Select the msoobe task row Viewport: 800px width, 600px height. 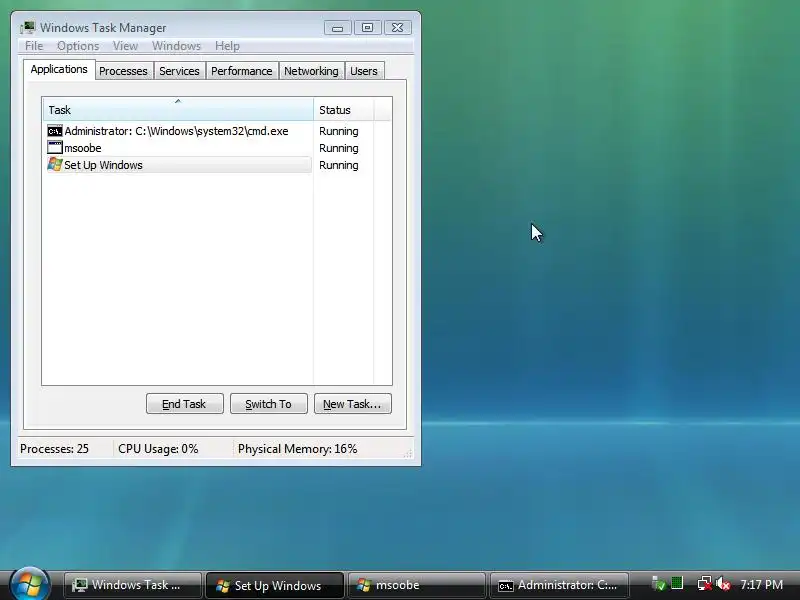(x=179, y=148)
